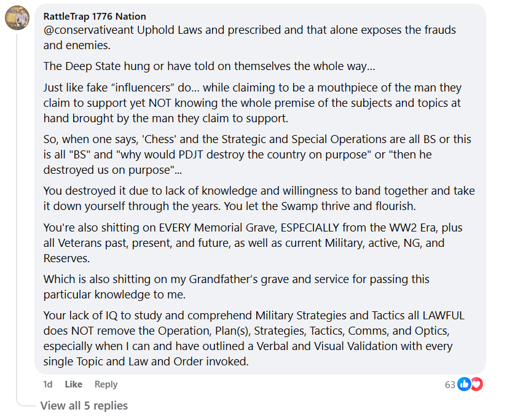The height and width of the screenshot is (420, 507).
Task: Click the 1d timestamp link
Action: [48, 384]
